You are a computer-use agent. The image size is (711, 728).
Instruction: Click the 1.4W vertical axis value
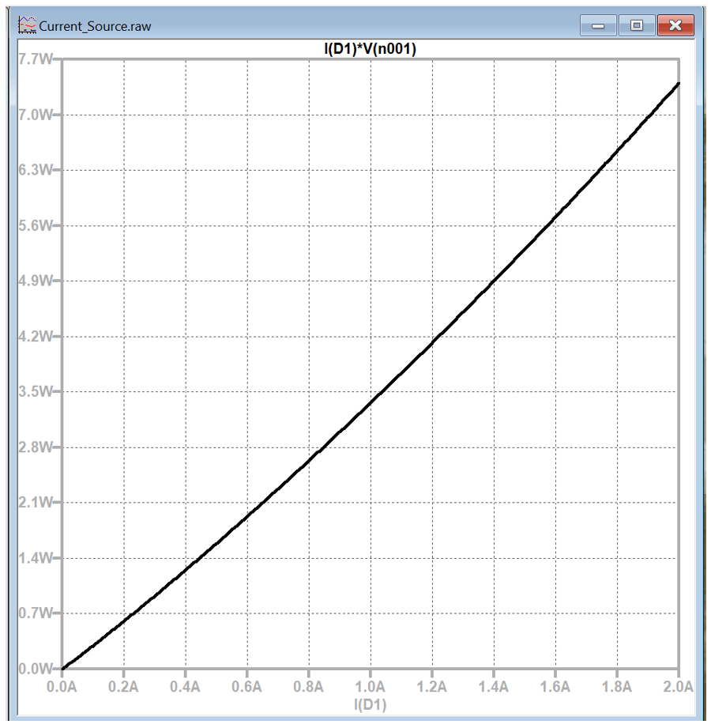pos(36,557)
